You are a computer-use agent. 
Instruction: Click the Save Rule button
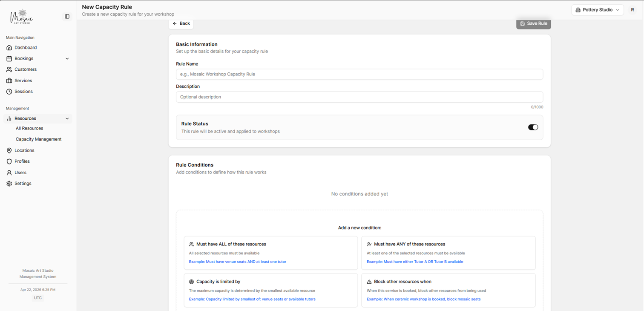click(x=533, y=23)
